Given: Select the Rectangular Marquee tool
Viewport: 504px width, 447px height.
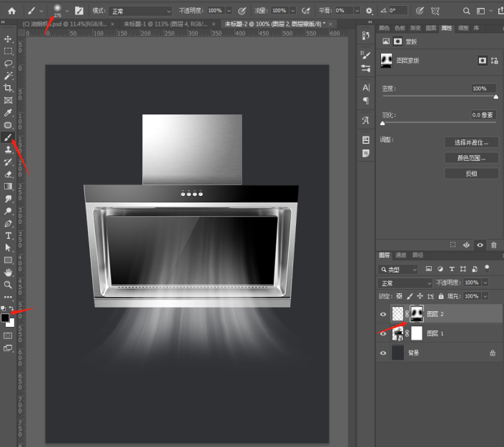Looking at the screenshot, I should click(8, 51).
